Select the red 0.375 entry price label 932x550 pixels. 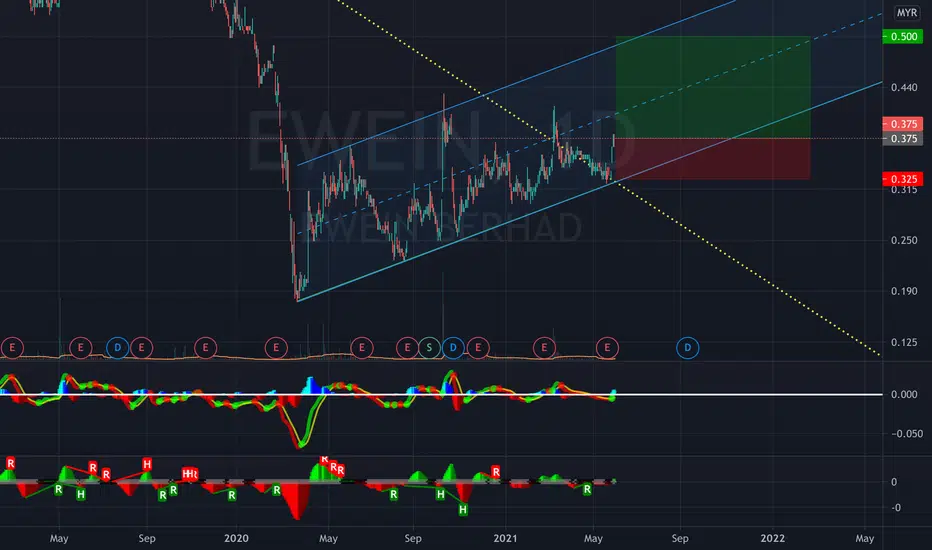[903, 124]
